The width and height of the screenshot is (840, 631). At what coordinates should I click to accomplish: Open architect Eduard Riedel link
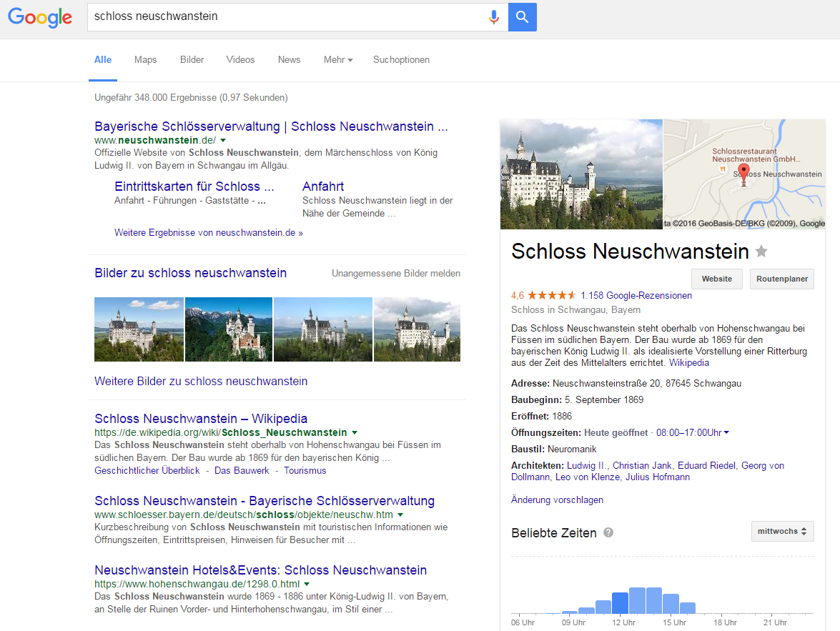[706, 466]
